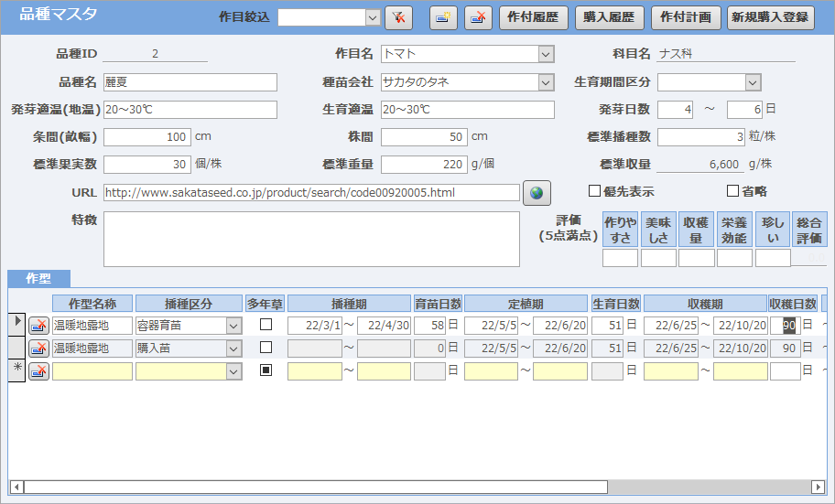Viewport: 835px width, 504px height.
Task: Open the URL with the globe icon
Action: 537,193
